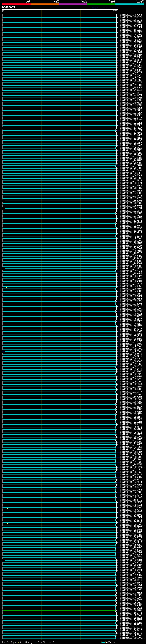This screenshot has width=146, height=644.
Task: Select the UniRef100_B7KL56 label
Action: [x=131, y=286]
